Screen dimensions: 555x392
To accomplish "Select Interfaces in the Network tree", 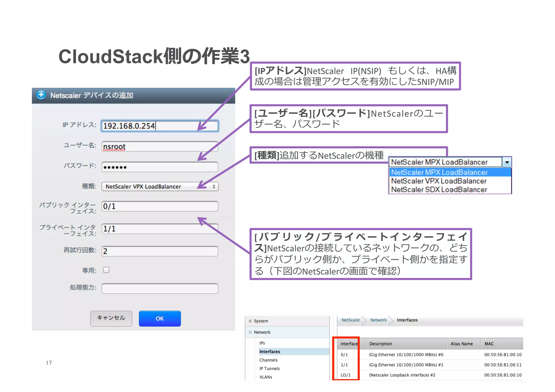I will (x=270, y=351).
